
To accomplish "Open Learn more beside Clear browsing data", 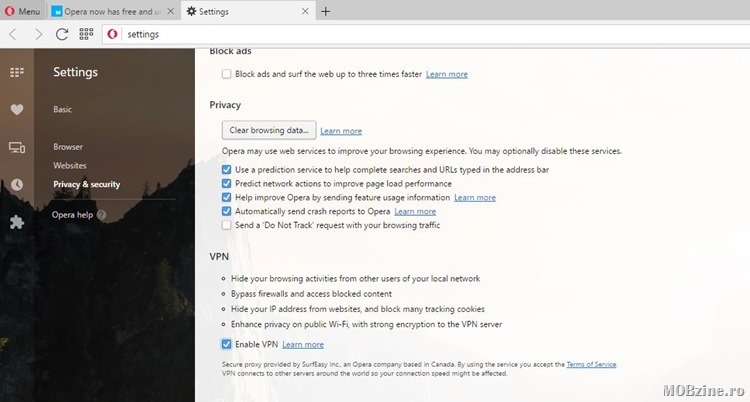I will click(x=341, y=131).
